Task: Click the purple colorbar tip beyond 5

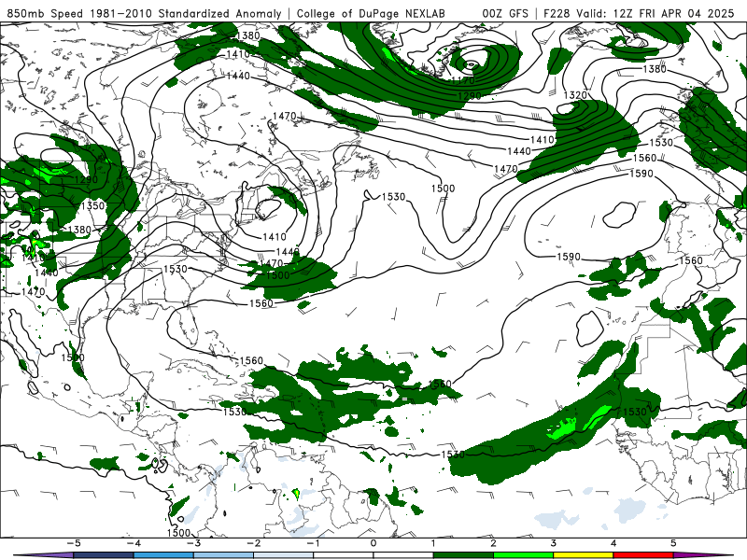Action: point(700,555)
